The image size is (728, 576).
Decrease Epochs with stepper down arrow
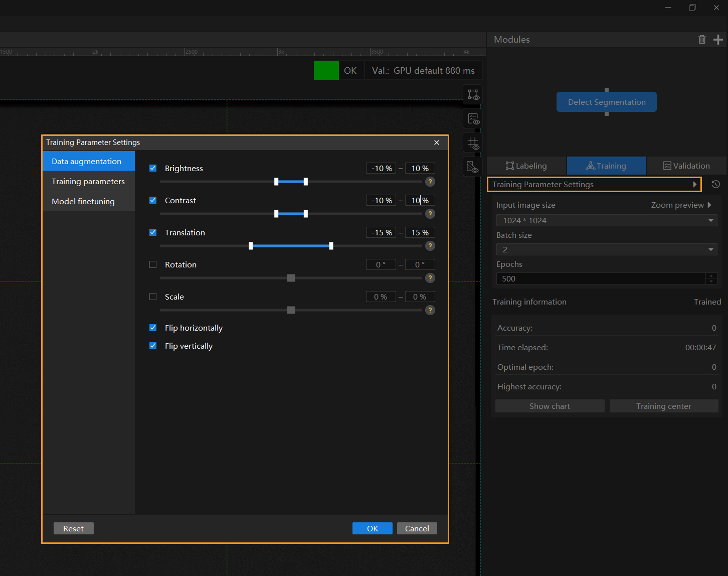[x=711, y=281]
